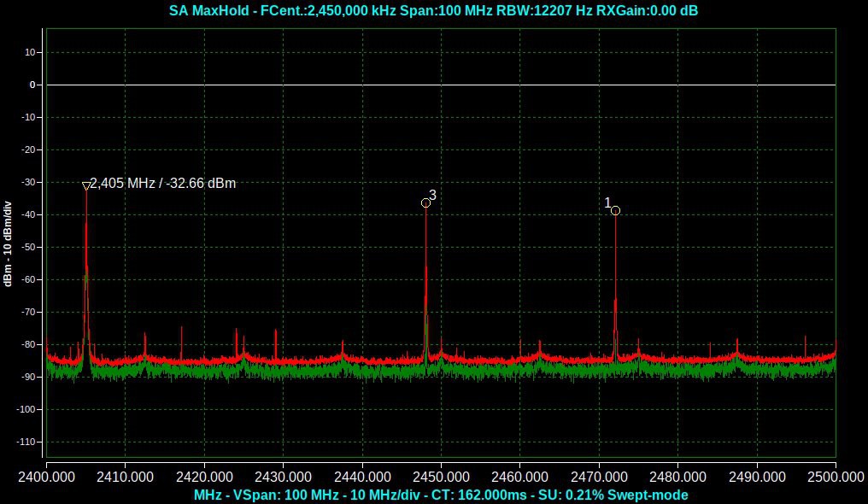Click the bottom VSpan and Swept-mode status text
Viewport: 868px width, 504px height.
pyautogui.click(x=440, y=495)
